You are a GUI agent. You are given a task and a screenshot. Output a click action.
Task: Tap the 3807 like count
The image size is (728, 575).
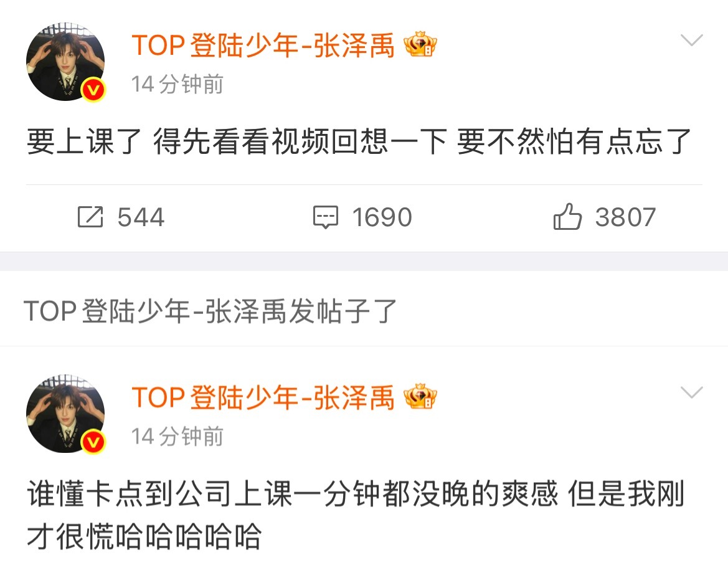625,217
